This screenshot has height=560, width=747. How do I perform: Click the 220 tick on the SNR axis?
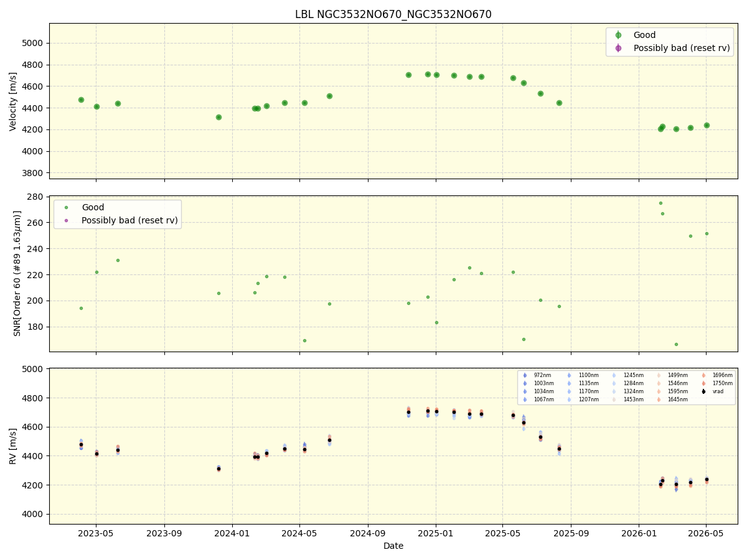point(36,275)
